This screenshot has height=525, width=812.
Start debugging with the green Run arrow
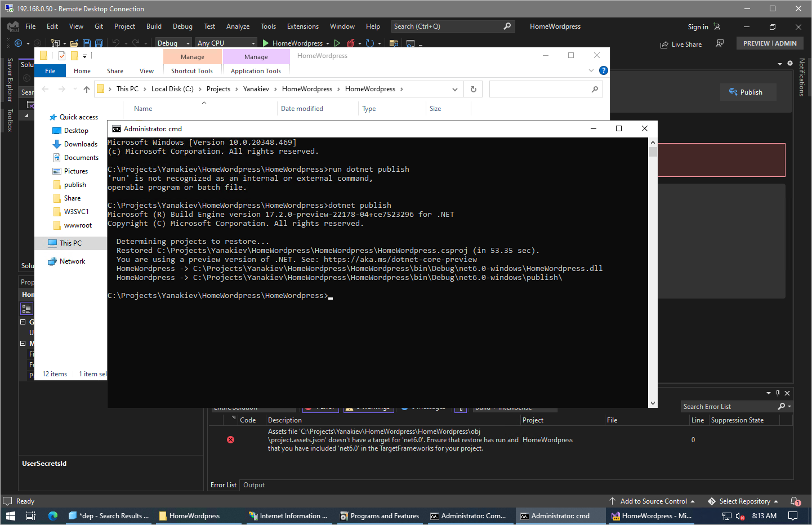click(265, 43)
